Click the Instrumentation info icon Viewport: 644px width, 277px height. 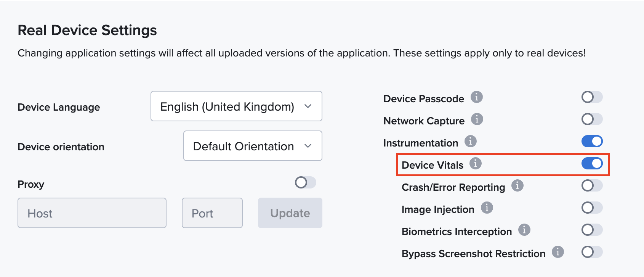click(471, 142)
